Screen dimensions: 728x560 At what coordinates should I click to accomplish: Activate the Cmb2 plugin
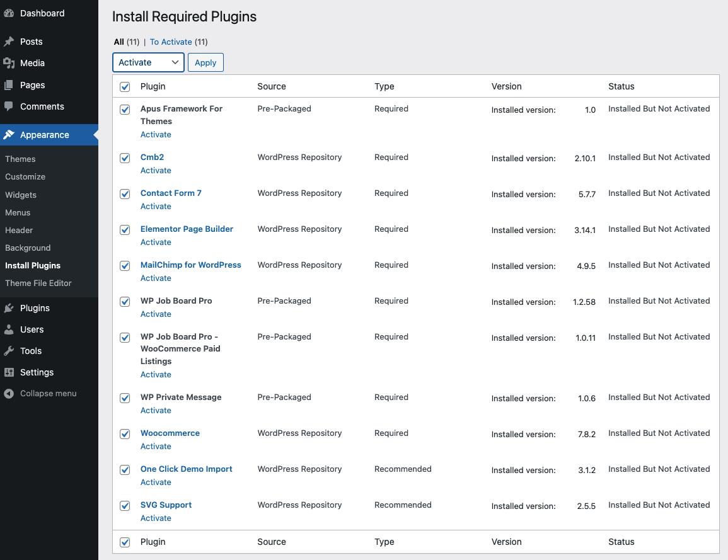point(156,170)
